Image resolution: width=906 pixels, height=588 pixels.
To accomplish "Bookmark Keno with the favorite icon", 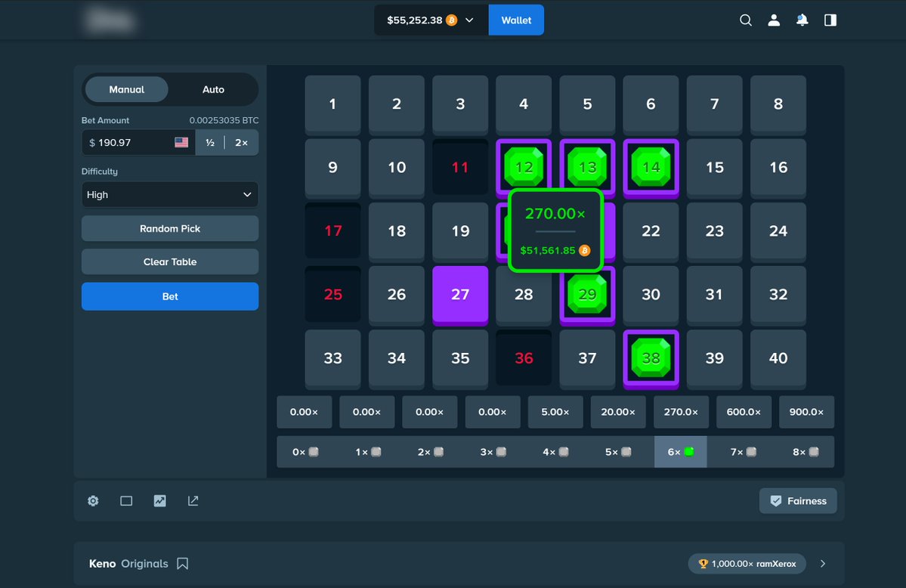I will pos(183,563).
